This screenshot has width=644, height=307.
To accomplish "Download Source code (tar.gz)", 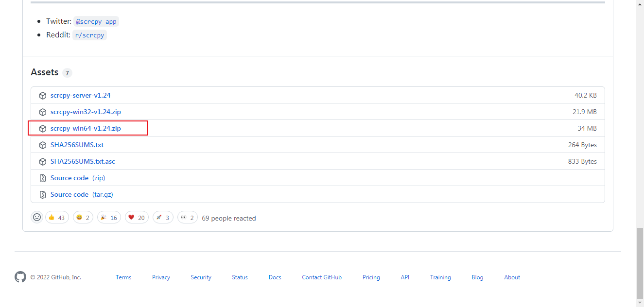I will [x=82, y=195].
